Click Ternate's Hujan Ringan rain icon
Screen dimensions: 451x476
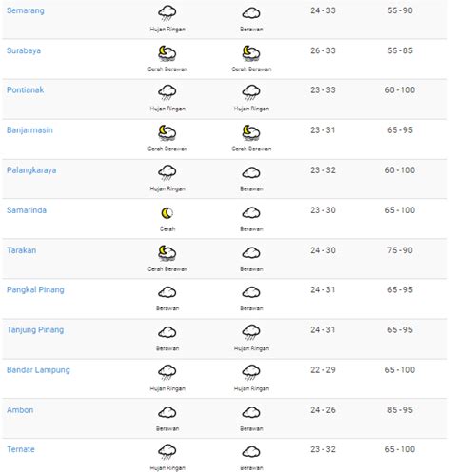pos(167,452)
